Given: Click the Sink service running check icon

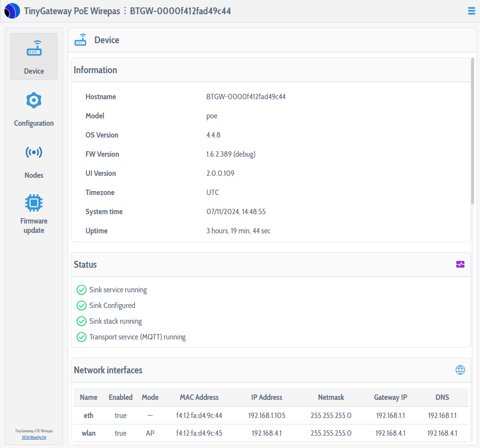Looking at the screenshot, I should [x=82, y=290].
